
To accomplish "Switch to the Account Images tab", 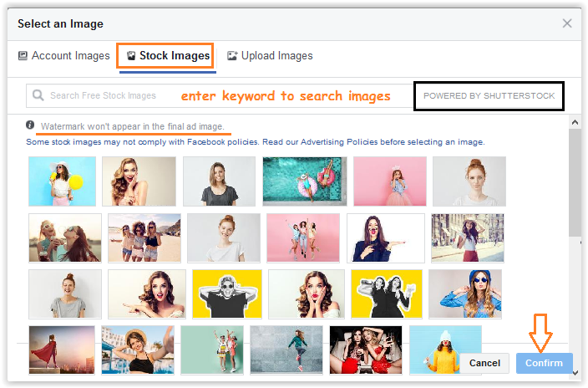I will pos(63,56).
